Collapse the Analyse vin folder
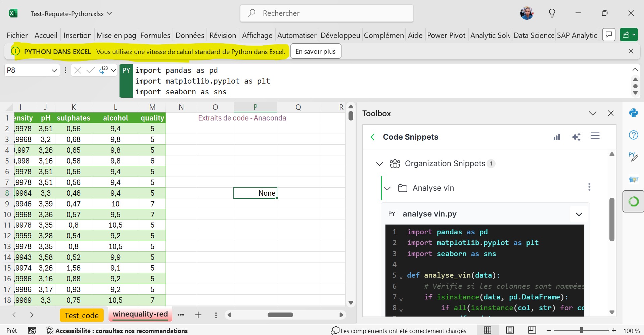 [387, 188]
